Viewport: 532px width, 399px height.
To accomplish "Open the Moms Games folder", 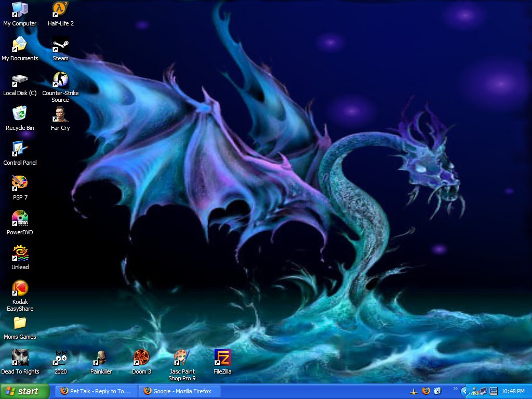I will pos(20,323).
